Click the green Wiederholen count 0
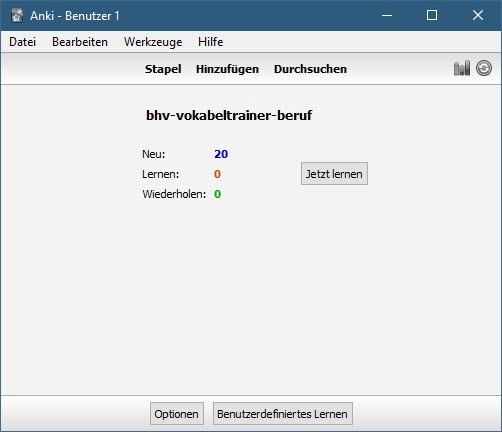 coord(217,194)
